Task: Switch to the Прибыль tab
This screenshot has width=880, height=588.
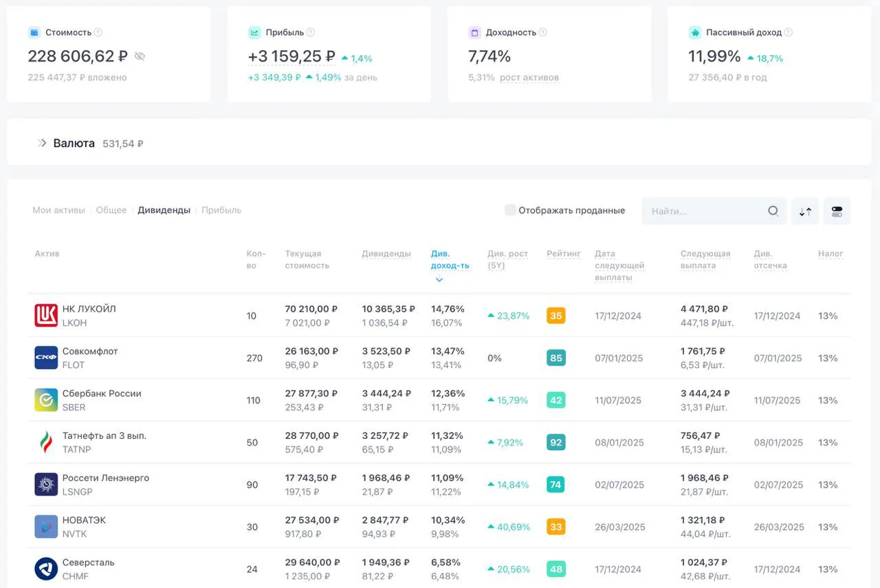Action: point(221,210)
